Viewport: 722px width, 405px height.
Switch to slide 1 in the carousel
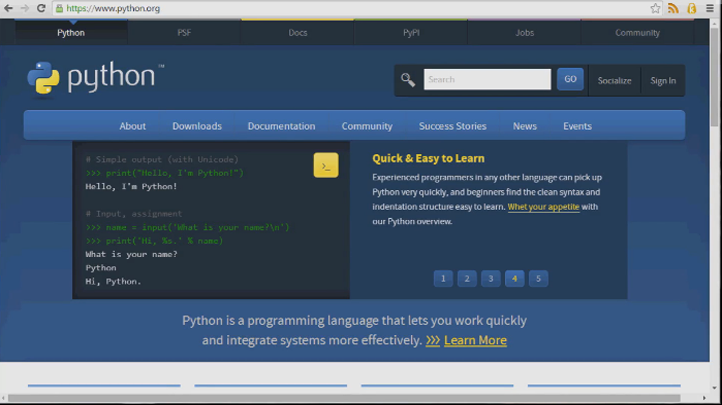click(444, 278)
